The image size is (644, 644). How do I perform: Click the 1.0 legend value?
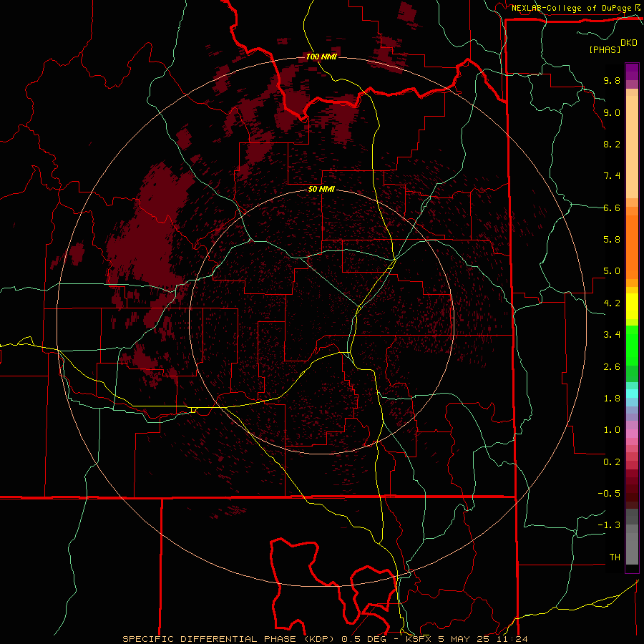[612, 430]
